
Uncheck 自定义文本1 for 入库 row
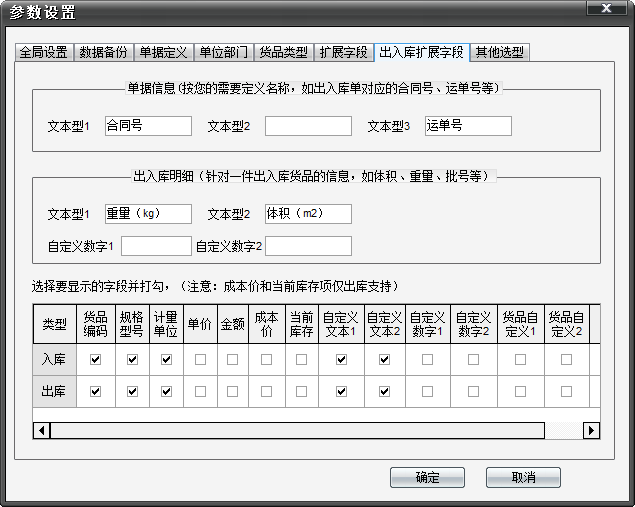pyautogui.click(x=341, y=360)
